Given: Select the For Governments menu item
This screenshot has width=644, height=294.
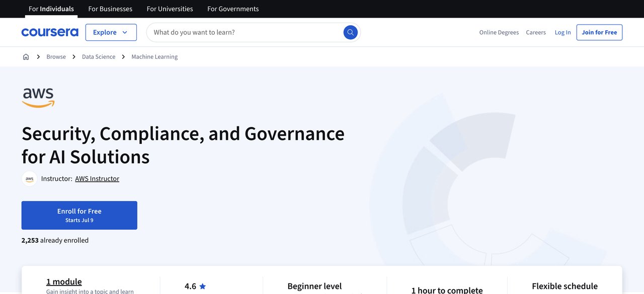Looking at the screenshot, I should coord(232,9).
